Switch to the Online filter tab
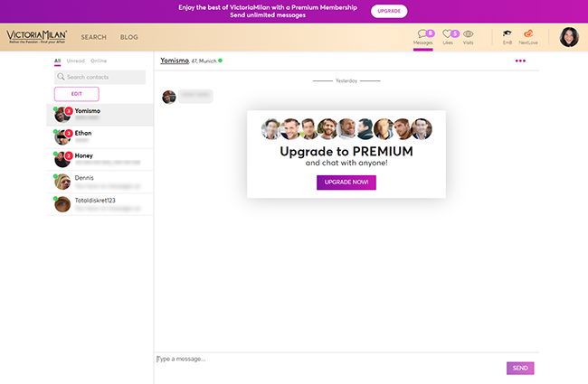This screenshot has height=384, width=588. (x=99, y=61)
